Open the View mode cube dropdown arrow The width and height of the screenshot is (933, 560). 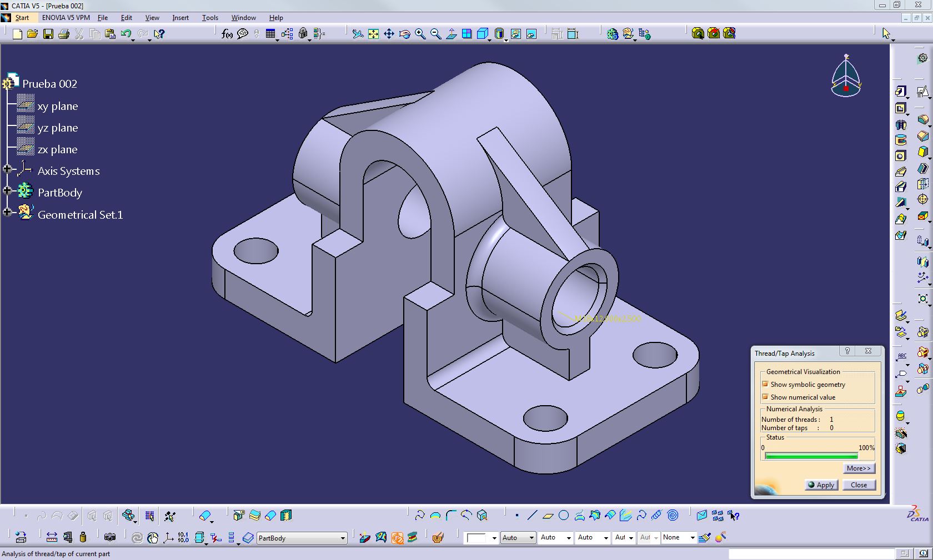click(x=489, y=40)
